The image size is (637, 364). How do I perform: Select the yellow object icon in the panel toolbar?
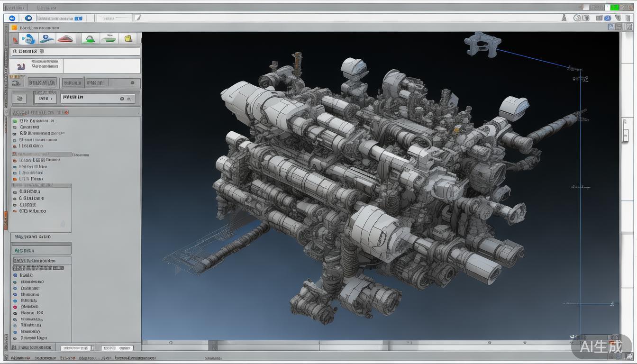click(128, 39)
